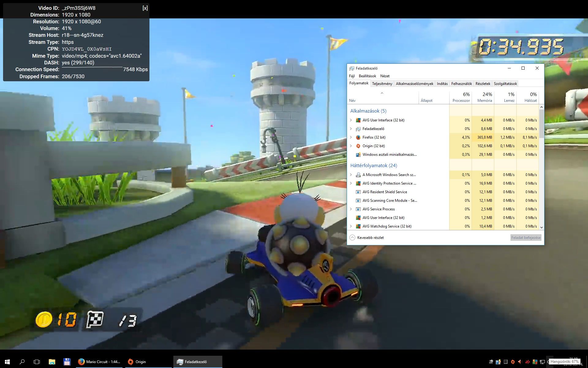Open the Fájl menu in Feladatkezelő
588x368 pixels.
[352, 76]
